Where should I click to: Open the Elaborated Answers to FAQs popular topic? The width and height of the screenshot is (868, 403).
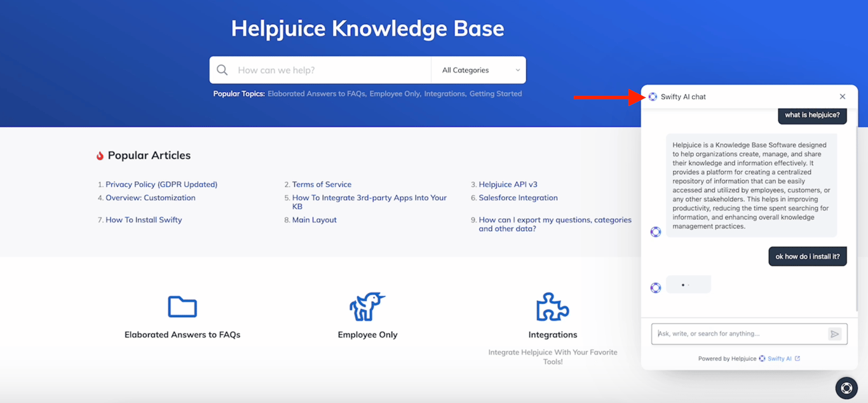coord(316,93)
